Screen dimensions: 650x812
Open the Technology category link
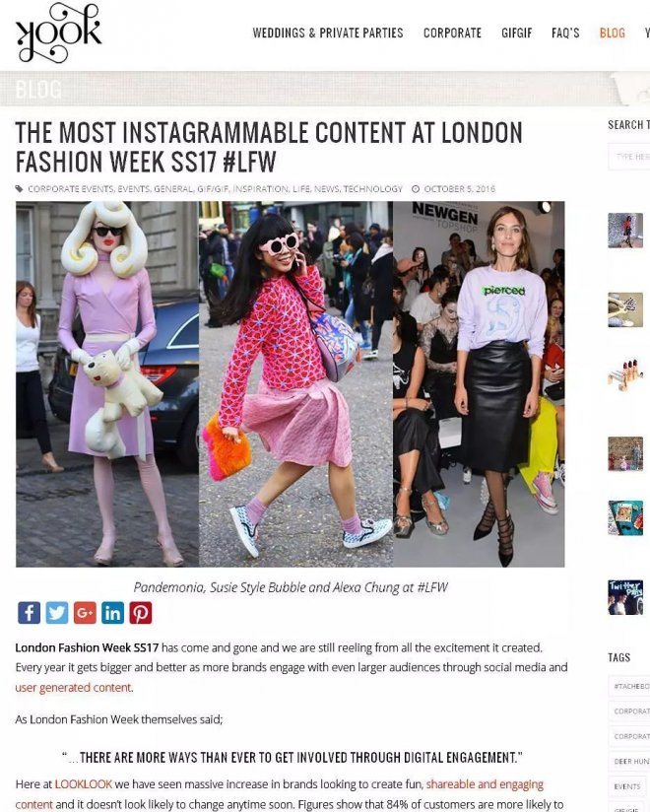click(372, 189)
